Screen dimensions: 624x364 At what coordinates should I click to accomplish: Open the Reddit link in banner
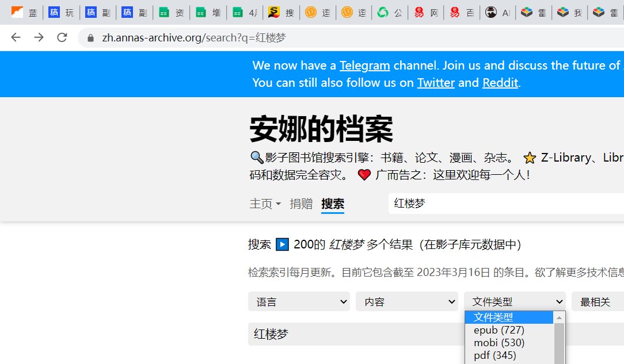tap(500, 83)
